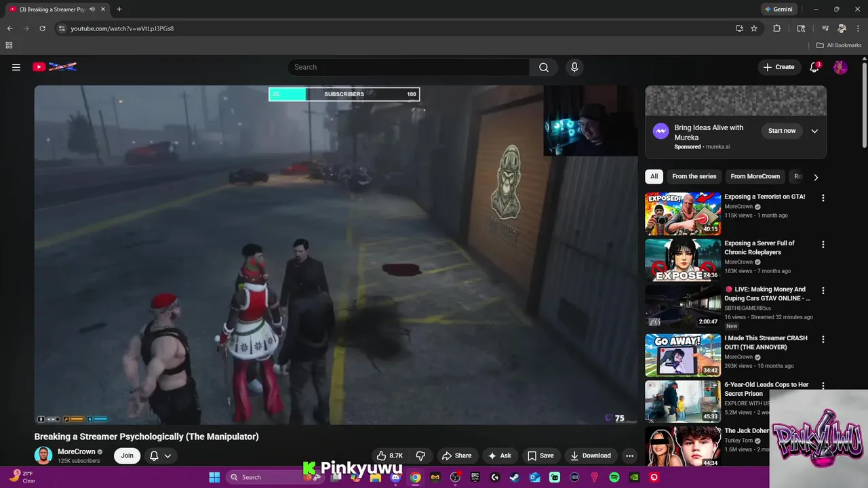Open YouTube notifications bell

(815, 67)
